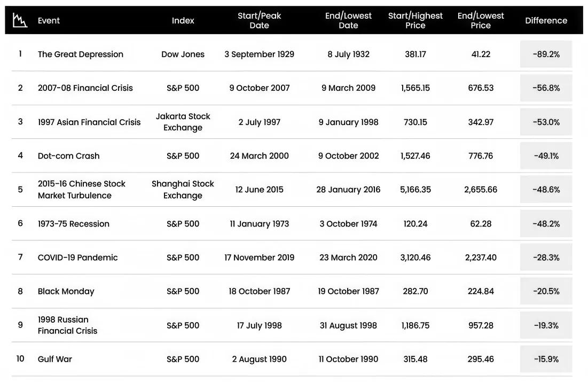The image size is (588, 382).
Task: Click the 9 October 2002 date
Action: (x=348, y=156)
